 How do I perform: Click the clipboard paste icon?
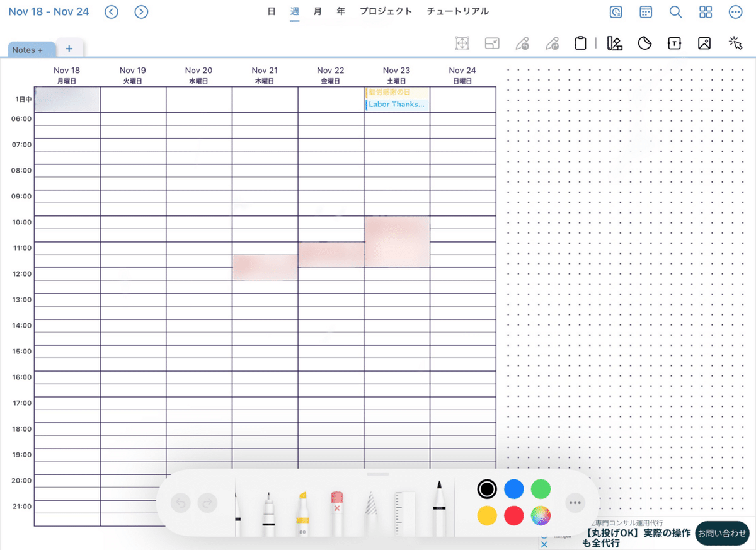[x=581, y=43]
